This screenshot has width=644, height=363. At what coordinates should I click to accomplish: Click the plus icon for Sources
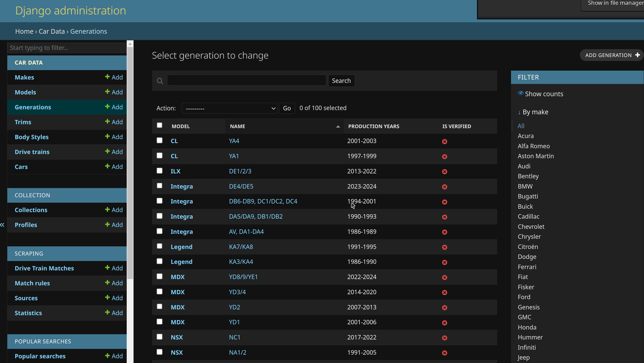107,297
